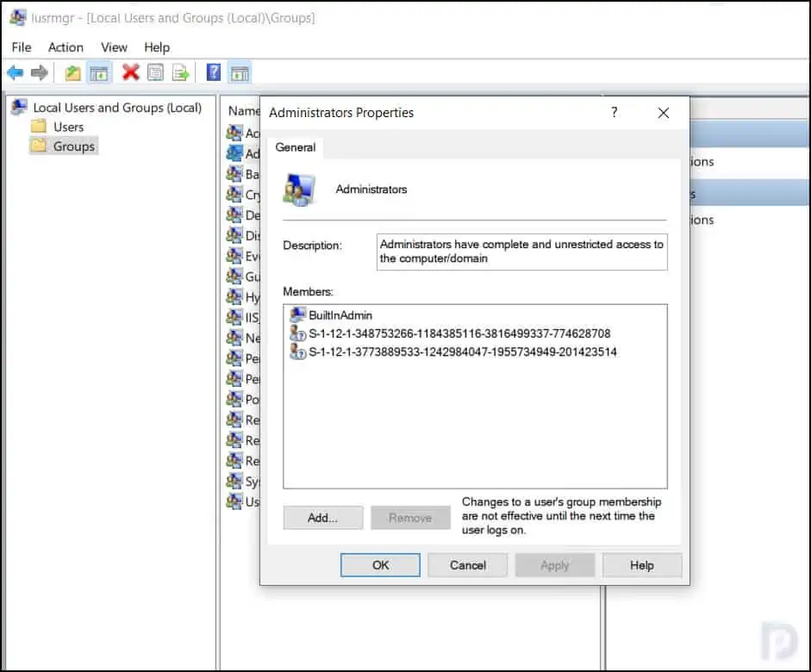
Task: Select the group row starting with Ad
Action: tap(243, 153)
